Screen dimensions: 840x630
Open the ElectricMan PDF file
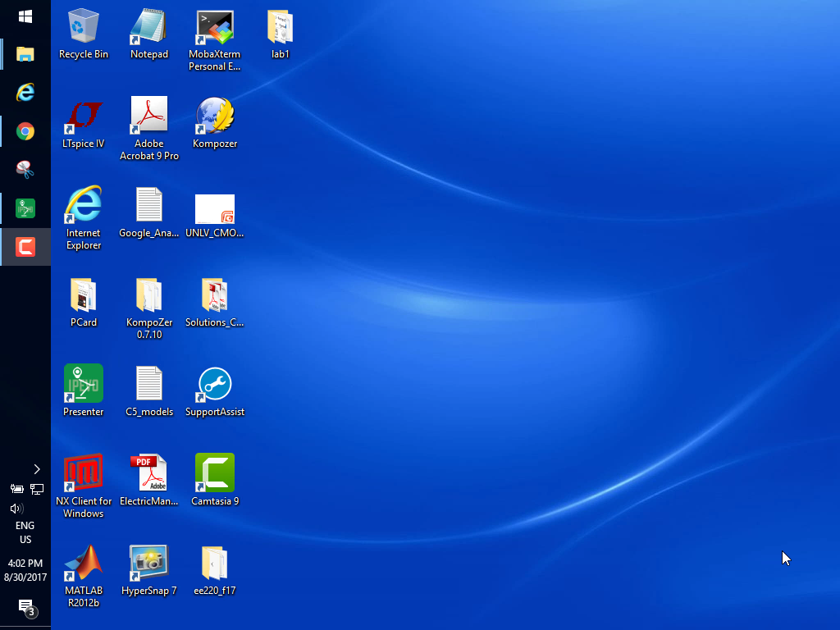pyautogui.click(x=149, y=474)
